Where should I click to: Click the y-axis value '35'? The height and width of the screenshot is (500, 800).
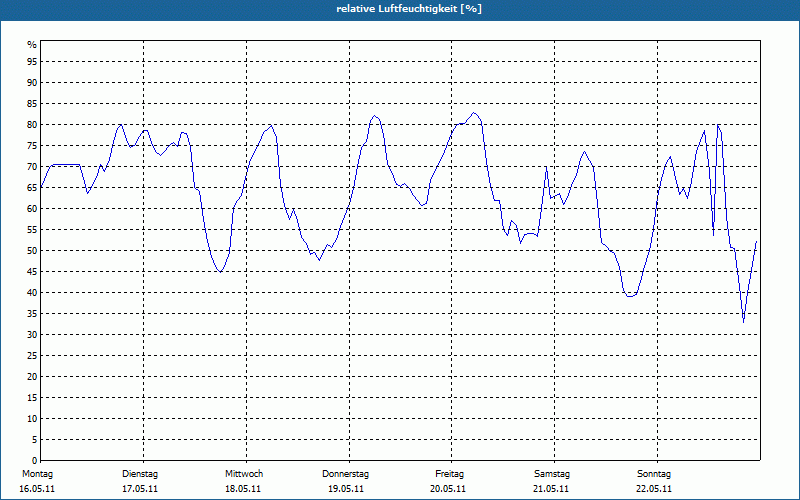coord(32,314)
